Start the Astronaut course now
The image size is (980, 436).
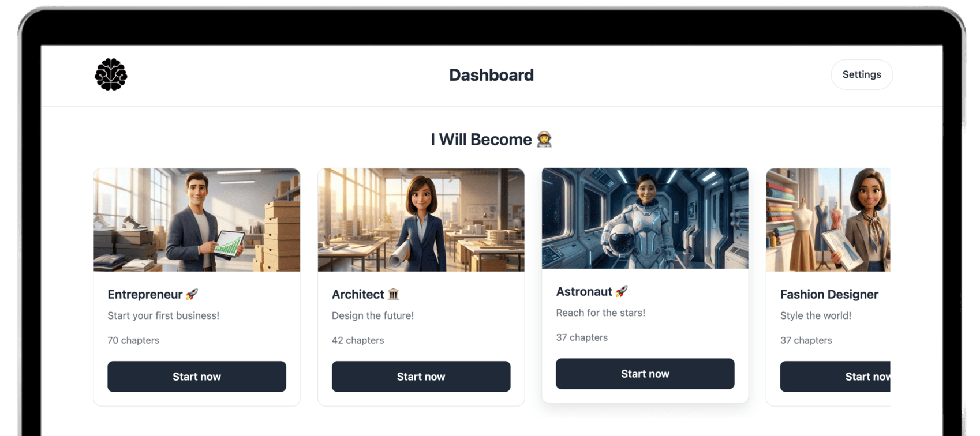(x=645, y=374)
